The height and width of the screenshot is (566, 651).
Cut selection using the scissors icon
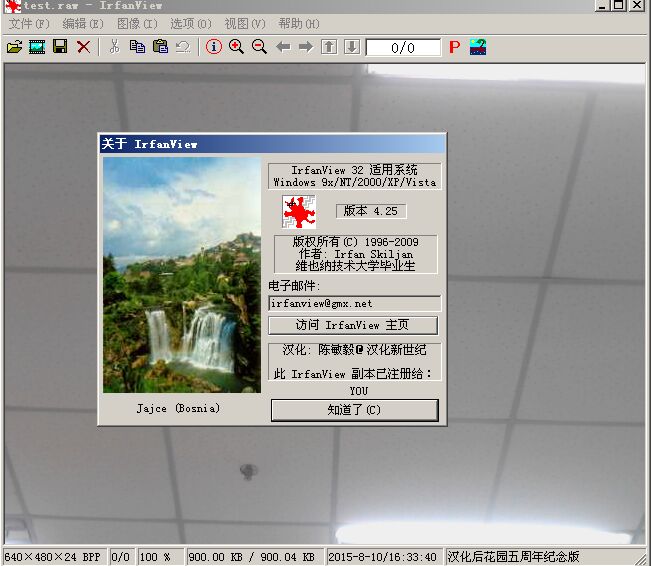[x=114, y=47]
